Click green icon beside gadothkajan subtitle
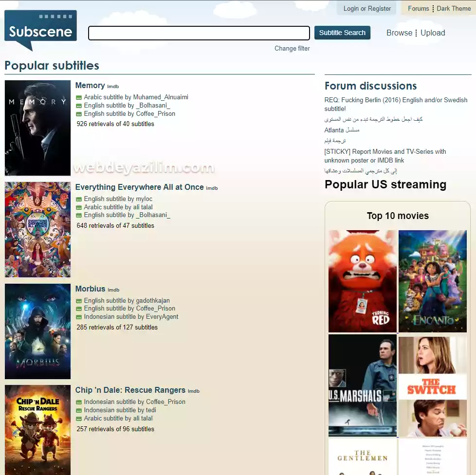This screenshot has height=475, width=476. click(79, 301)
